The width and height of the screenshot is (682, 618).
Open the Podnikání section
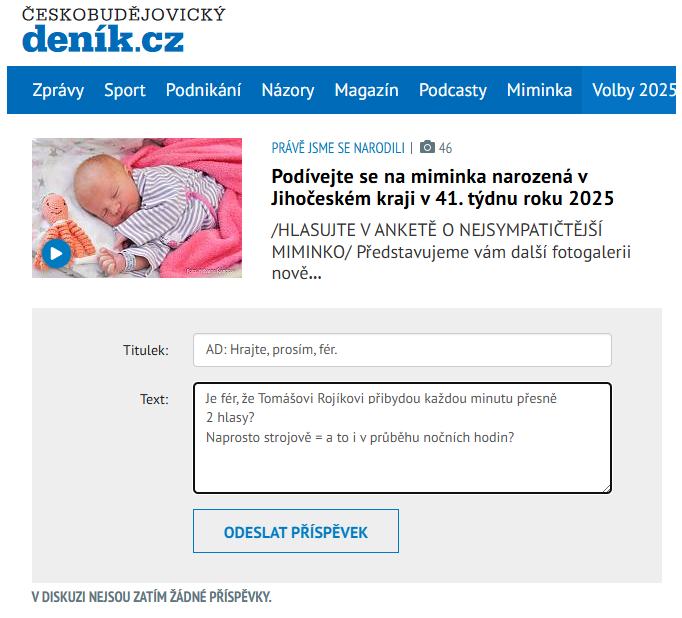click(203, 90)
